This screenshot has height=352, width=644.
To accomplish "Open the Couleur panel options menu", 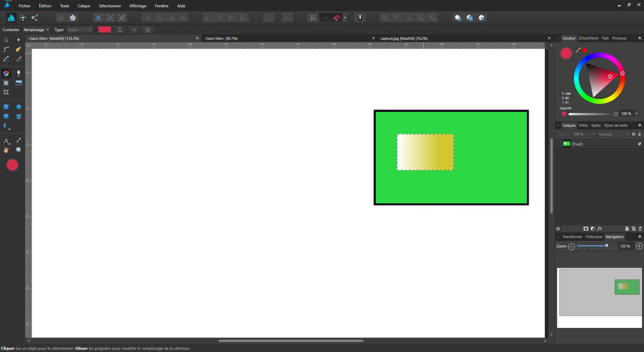I will tap(640, 38).
